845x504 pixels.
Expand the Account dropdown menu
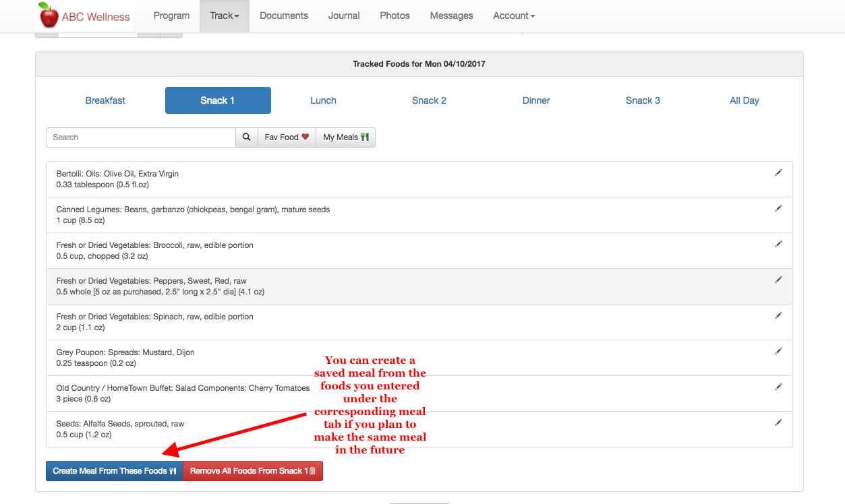point(514,15)
